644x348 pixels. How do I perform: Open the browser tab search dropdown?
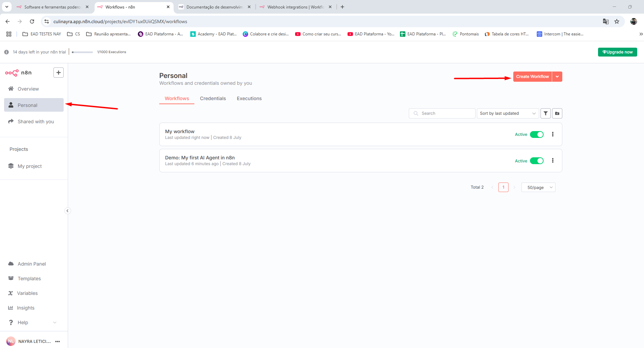tap(7, 7)
